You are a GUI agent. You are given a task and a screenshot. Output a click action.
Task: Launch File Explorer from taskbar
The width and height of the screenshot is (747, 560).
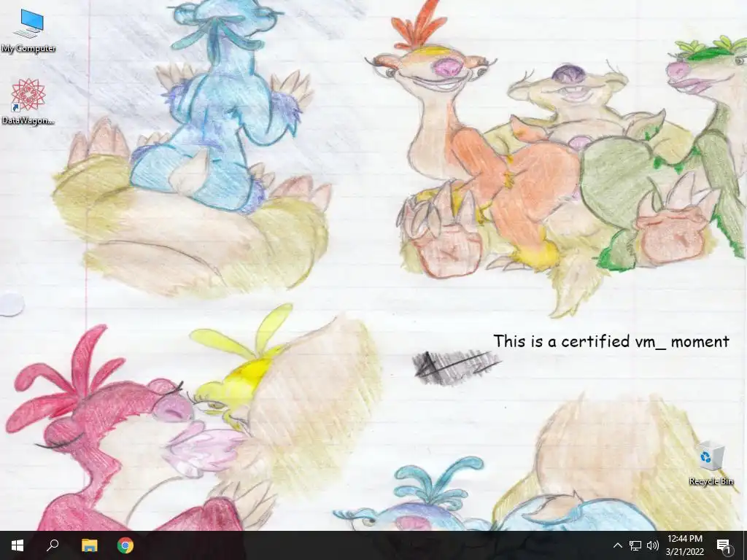pos(89,545)
